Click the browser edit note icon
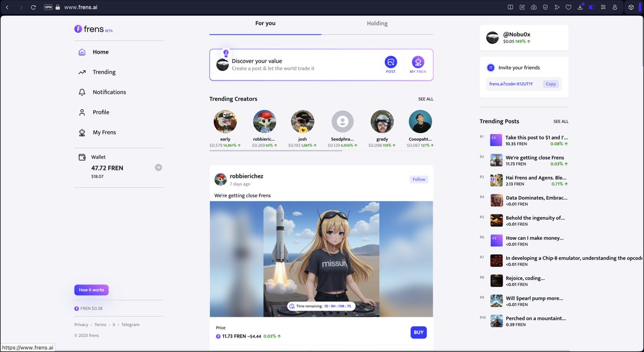Image resolution: width=644 pixels, height=352 pixels. pyautogui.click(x=522, y=8)
